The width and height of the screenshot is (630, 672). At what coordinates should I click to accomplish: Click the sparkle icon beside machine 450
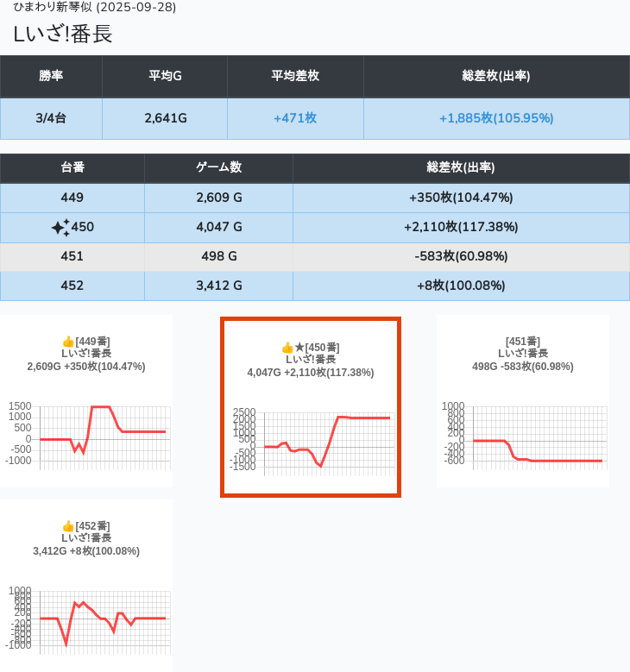click(60, 228)
